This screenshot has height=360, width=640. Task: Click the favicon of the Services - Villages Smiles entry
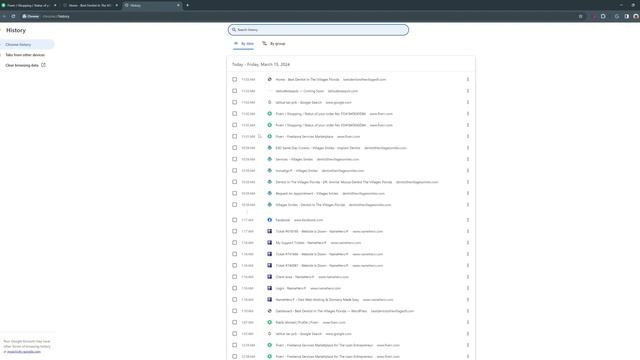click(269, 159)
